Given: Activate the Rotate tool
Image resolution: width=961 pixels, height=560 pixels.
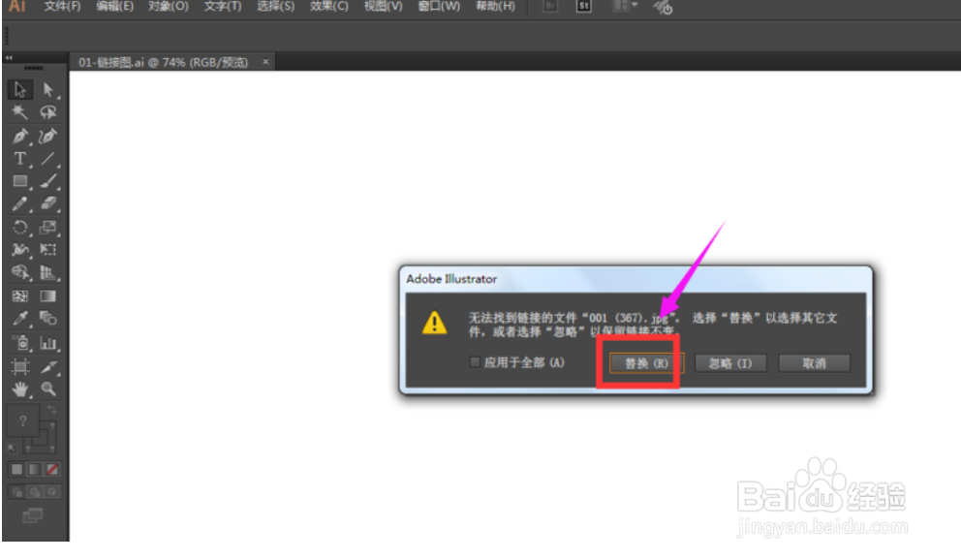Looking at the screenshot, I should (x=19, y=228).
